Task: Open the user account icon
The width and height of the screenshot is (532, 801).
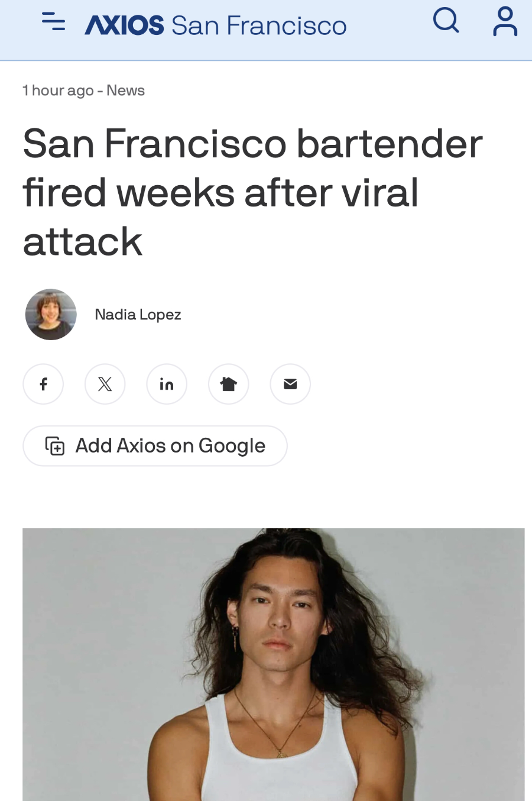Action: [x=505, y=21]
